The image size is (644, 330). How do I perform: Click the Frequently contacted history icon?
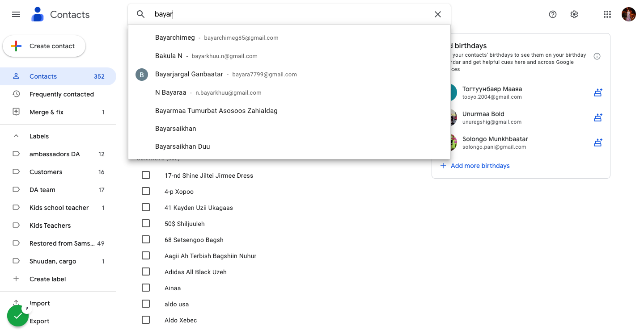point(16,94)
